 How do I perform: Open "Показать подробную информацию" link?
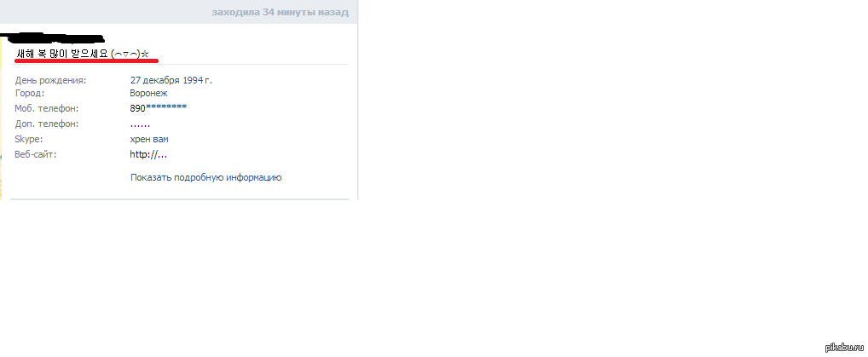[206, 178]
